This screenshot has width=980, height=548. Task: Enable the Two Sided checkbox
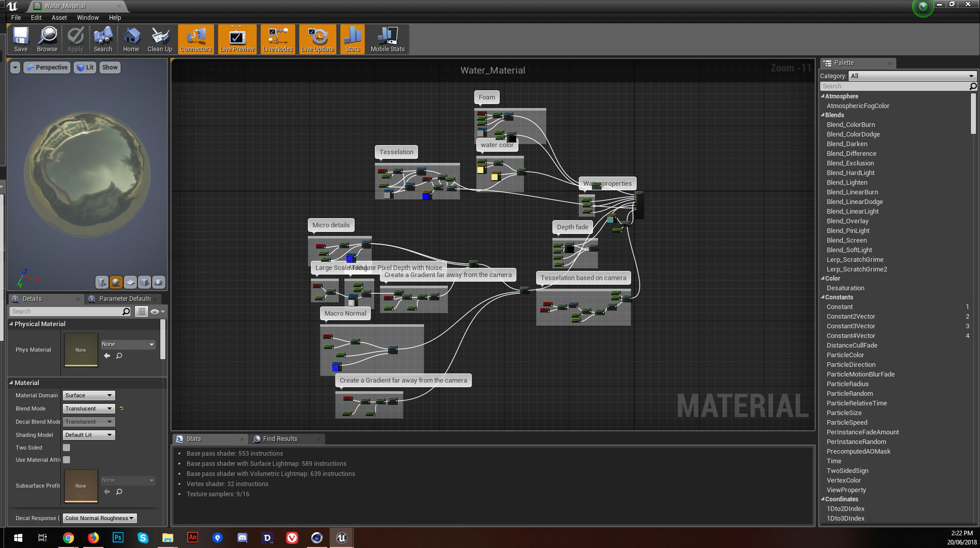pos(66,448)
